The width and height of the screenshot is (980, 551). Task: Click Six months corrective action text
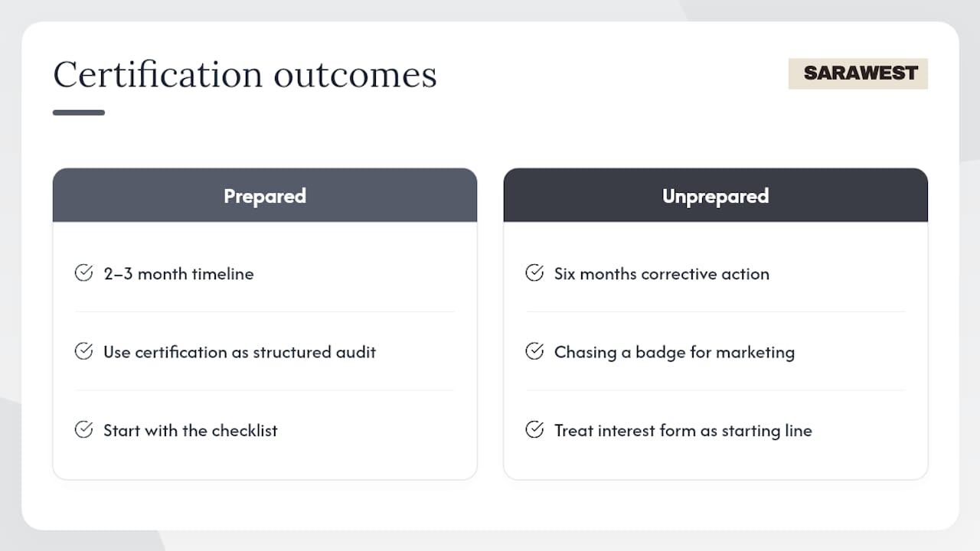(662, 274)
